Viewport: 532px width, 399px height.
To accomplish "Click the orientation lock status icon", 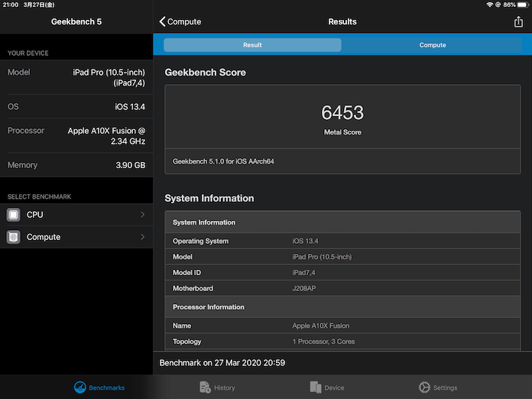I will 498,5.
